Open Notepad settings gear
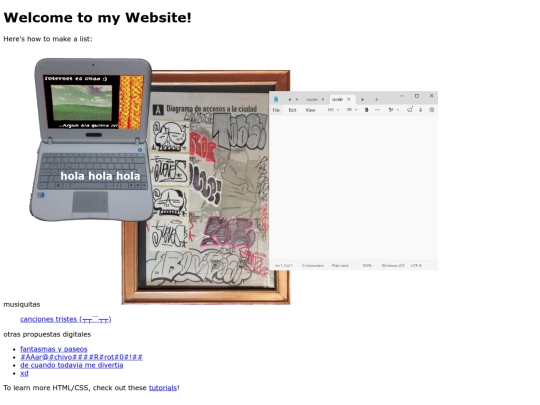Image resolution: width=540 pixels, height=405 pixels. [x=432, y=110]
